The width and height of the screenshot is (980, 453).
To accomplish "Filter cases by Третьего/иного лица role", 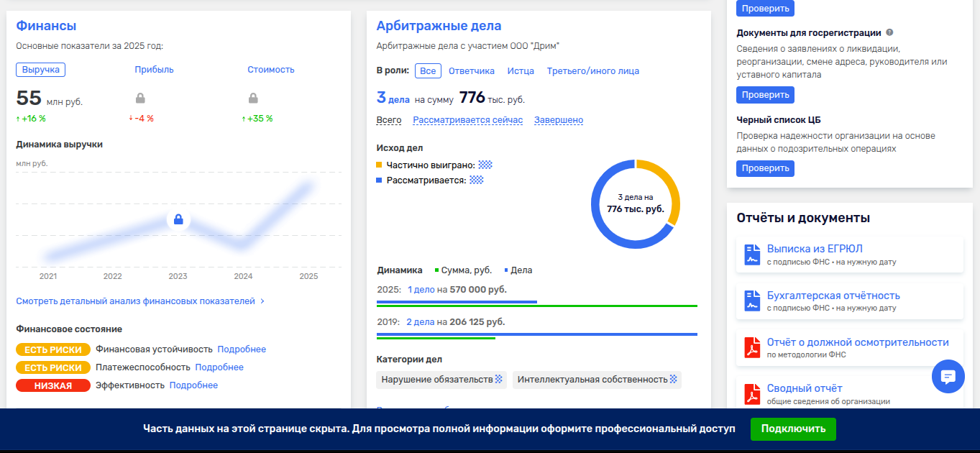I will tap(593, 71).
